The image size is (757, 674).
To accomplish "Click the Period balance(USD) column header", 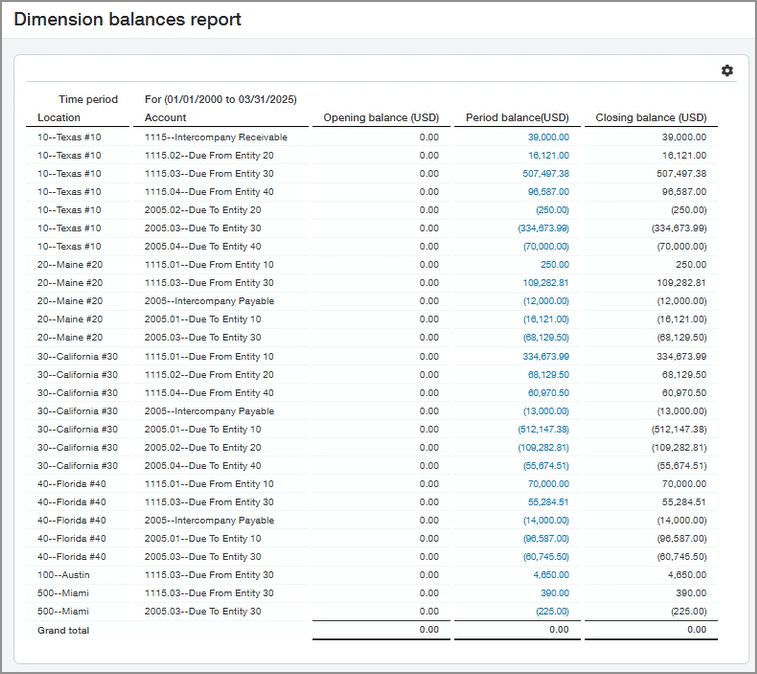I will coord(517,118).
